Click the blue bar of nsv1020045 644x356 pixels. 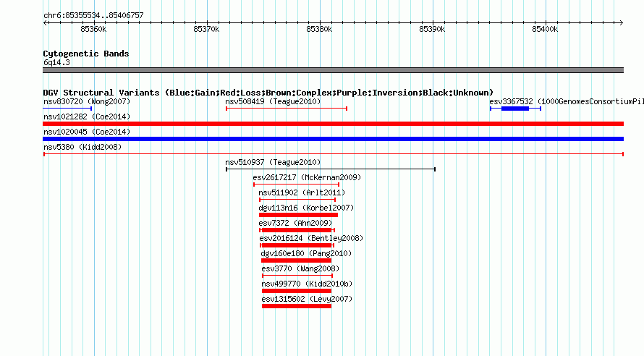click(x=333, y=139)
